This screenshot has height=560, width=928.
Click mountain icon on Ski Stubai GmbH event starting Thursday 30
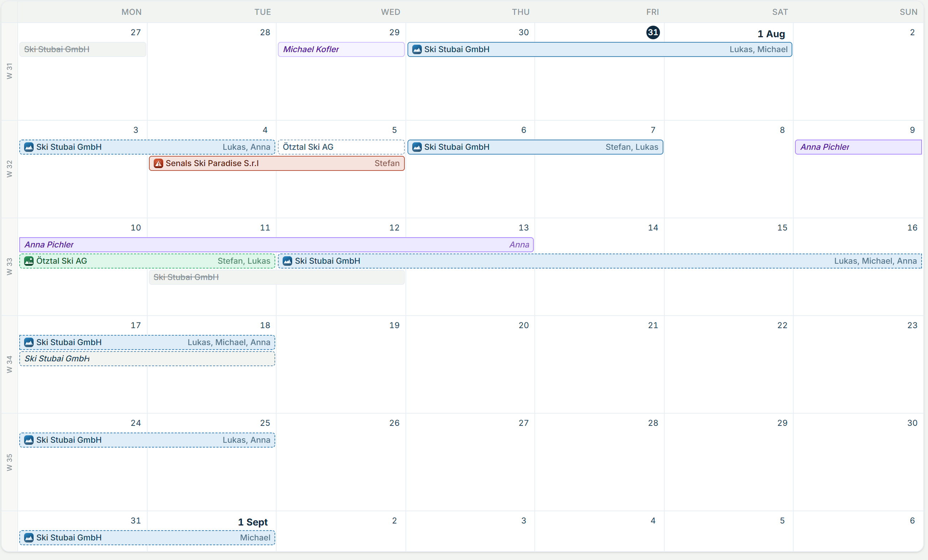point(417,49)
